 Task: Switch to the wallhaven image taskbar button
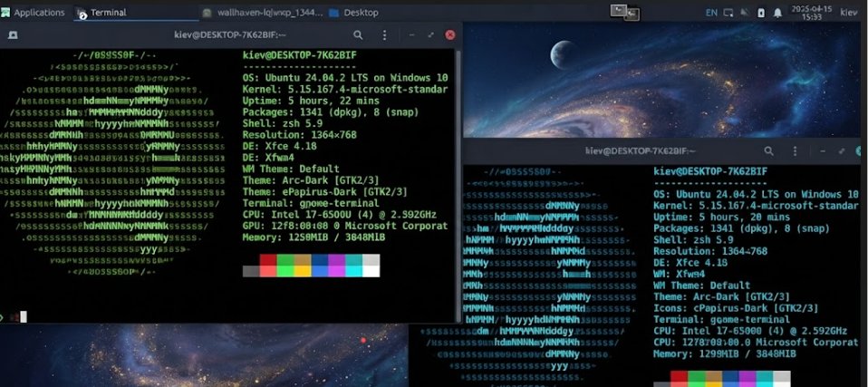263,12
